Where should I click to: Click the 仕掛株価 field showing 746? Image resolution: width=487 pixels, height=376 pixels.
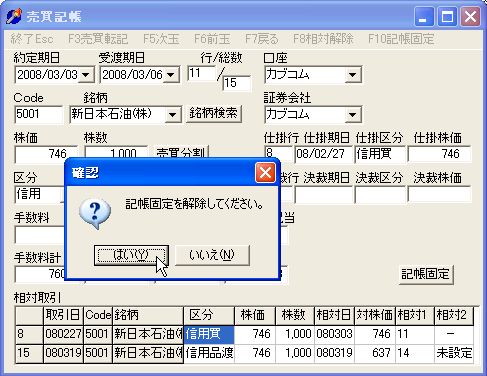439,154
